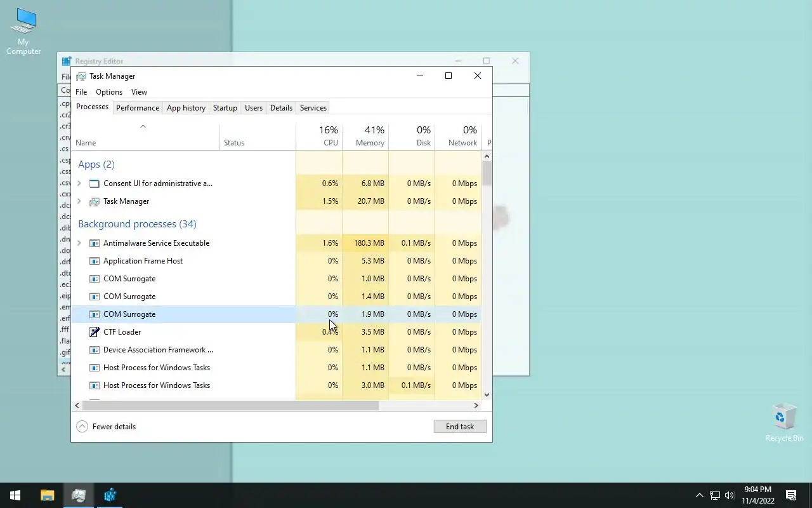Viewport: 812px width, 508px height.
Task: Expand the Consent UI process group
Action: pos(79,184)
